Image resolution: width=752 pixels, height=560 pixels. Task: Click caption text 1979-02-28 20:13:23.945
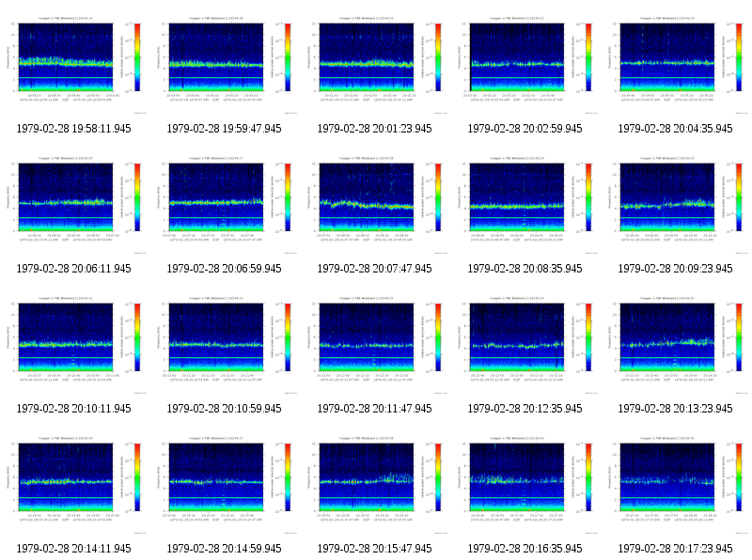(675, 409)
